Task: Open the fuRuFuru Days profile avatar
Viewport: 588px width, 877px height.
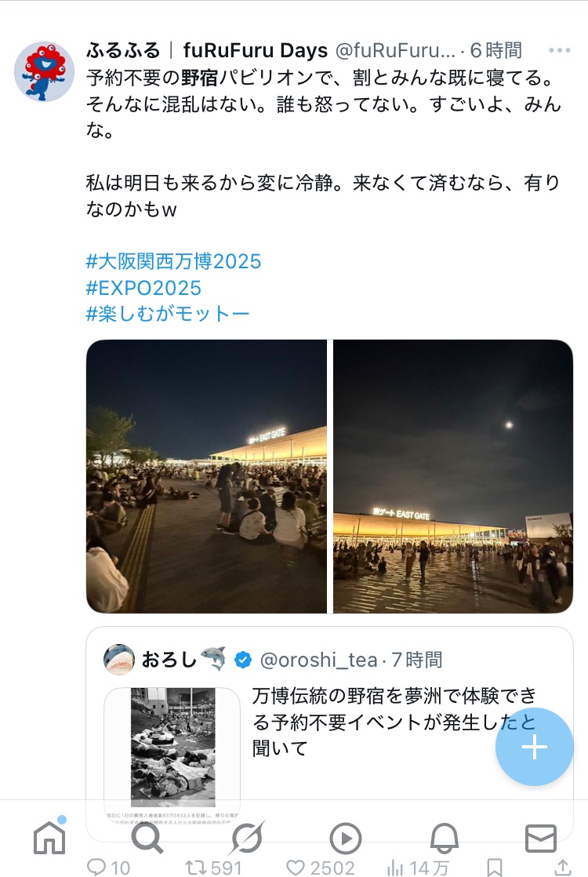Action: [44, 71]
